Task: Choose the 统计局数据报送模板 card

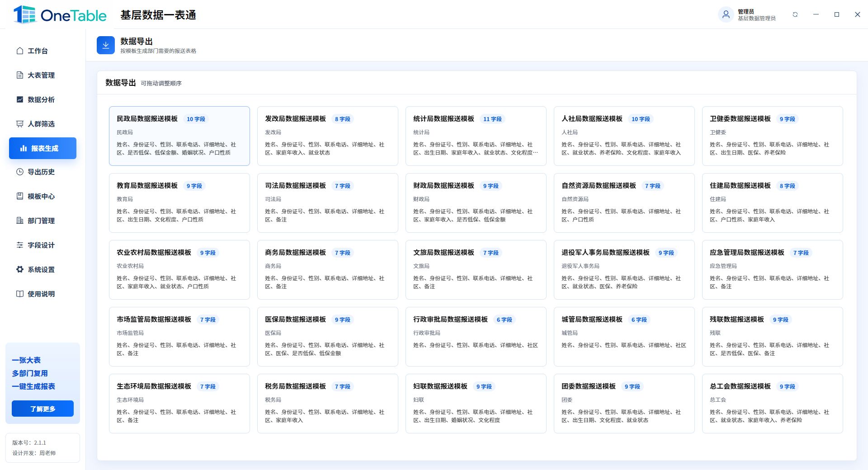Action: (x=476, y=136)
